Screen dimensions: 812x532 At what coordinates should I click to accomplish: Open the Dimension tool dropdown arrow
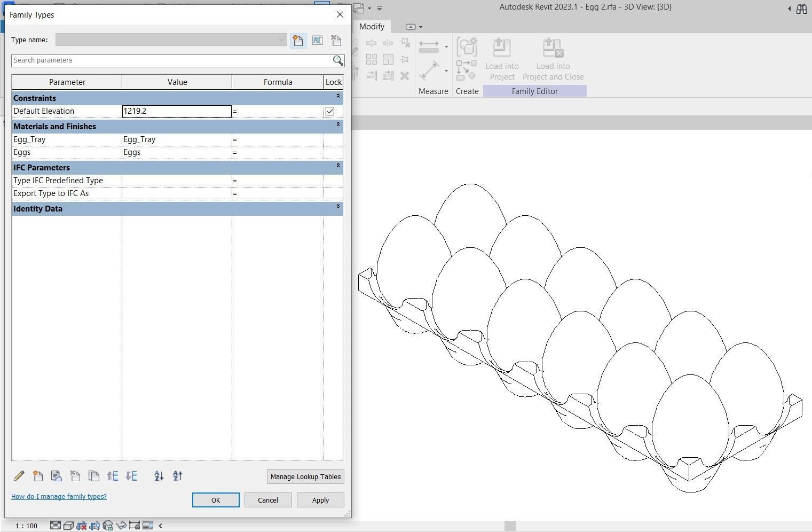[x=446, y=71]
